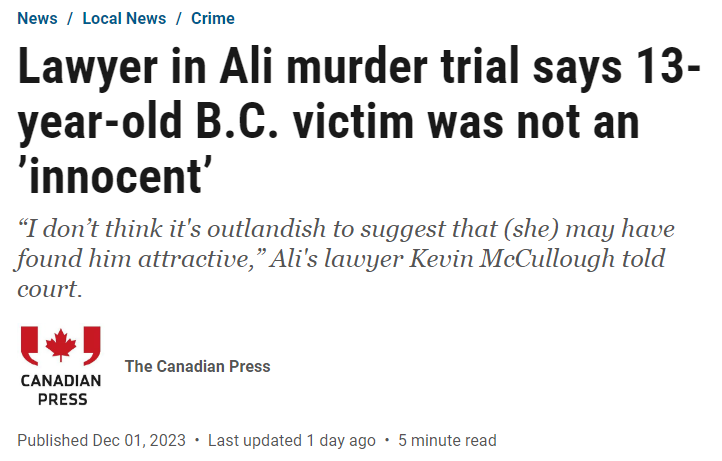Click the bullet separator after the published date
The height and width of the screenshot is (461, 722).
click(x=197, y=440)
